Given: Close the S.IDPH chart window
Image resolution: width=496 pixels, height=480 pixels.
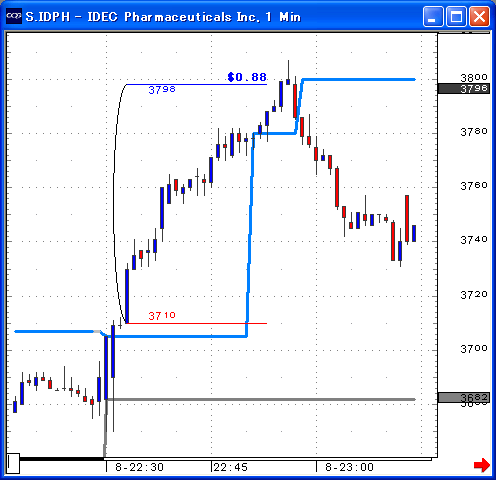Looking at the screenshot, I should [479, 16].
